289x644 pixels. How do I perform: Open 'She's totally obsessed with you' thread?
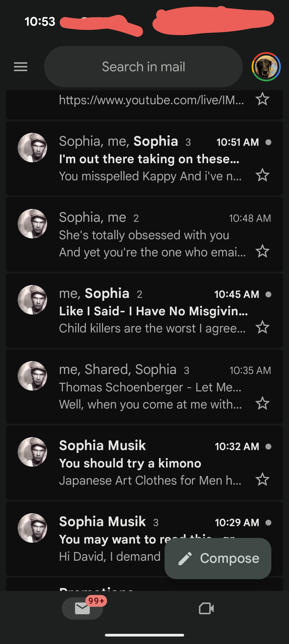(x=150, y=235)
